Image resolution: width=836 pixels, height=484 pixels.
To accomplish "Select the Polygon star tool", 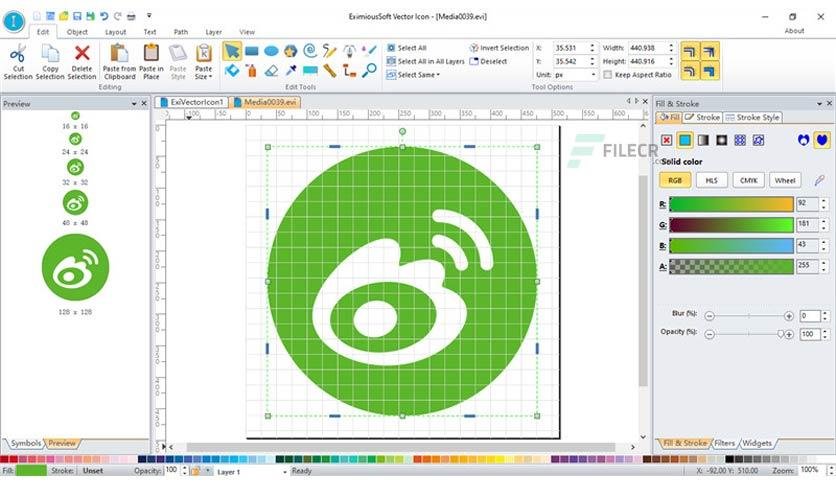I will click(x=291, y=51).
